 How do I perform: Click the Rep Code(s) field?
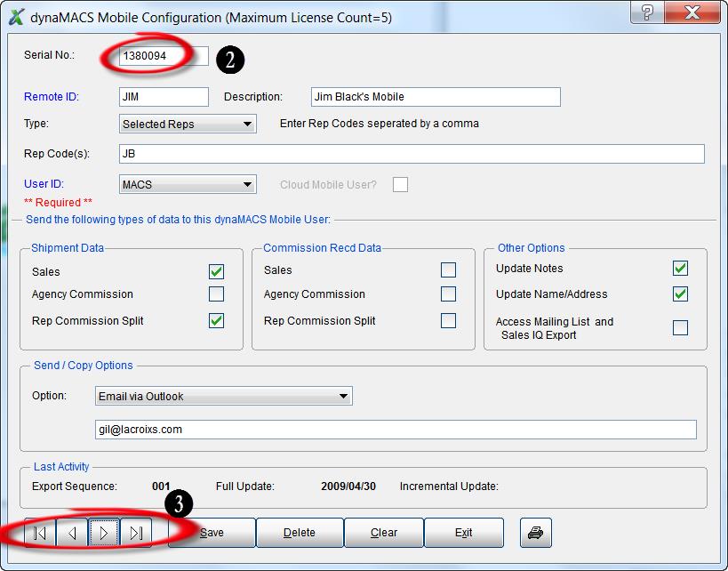[x=412, y=154]
